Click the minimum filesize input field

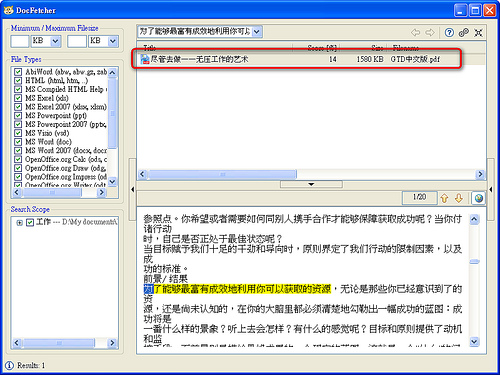click(x=20, y=41)
